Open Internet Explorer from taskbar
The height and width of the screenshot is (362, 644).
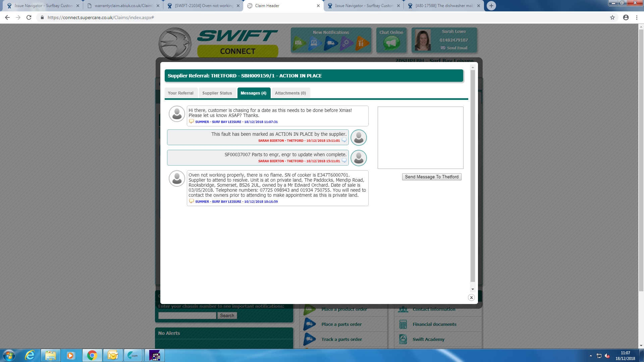pyautogui.click(x=30, y=355)
